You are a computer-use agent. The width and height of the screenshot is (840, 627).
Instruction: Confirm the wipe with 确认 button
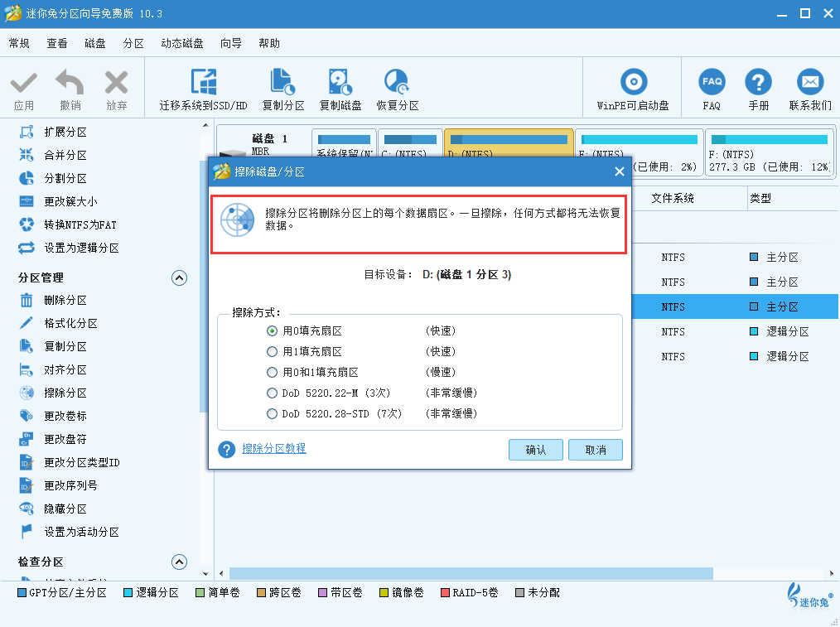pos(536,450)
